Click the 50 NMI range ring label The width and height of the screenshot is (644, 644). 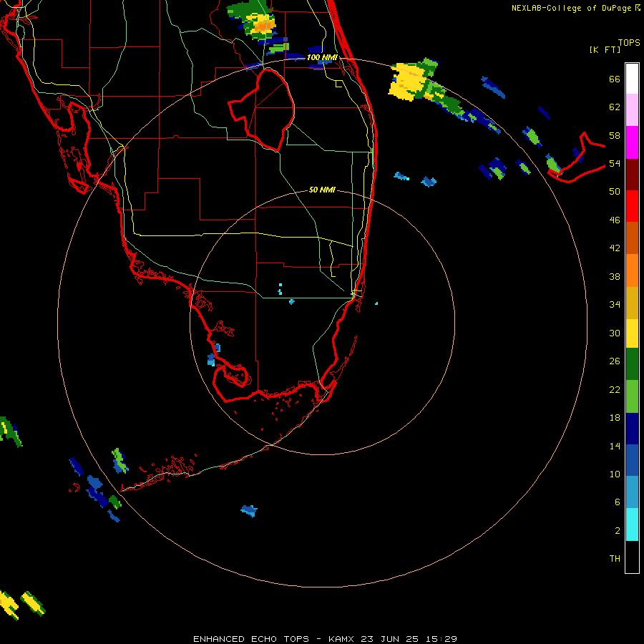(322, 190)
